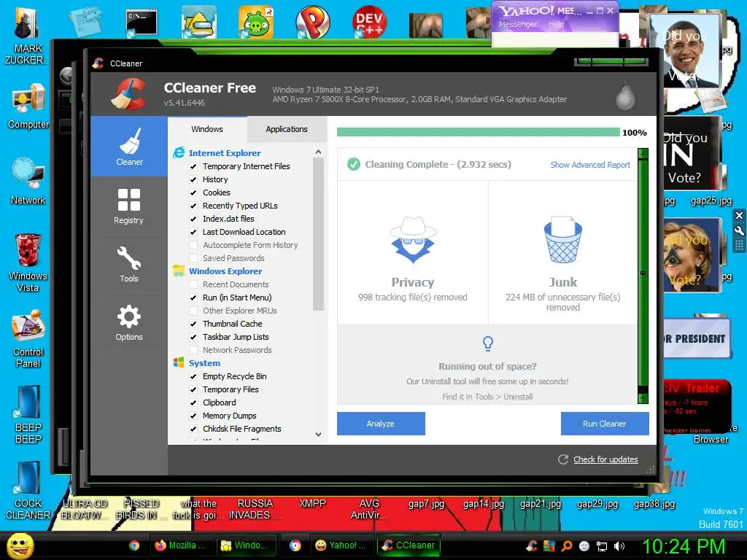Viewport: 747px width, 560px height.
Task: Enable Recent Documents checkbox
Action: tap(193, 284)
